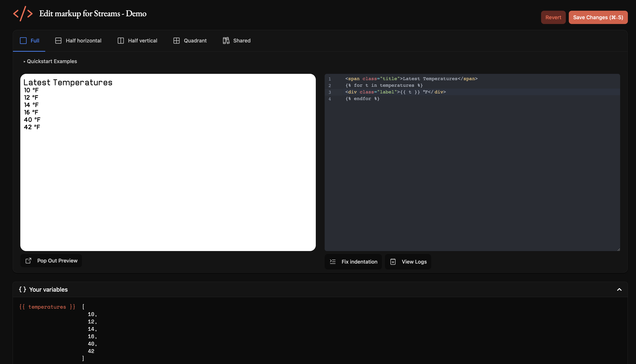The image size is (636, 364).
Task: Click the Full layout square icon
Action: point(23,40)
